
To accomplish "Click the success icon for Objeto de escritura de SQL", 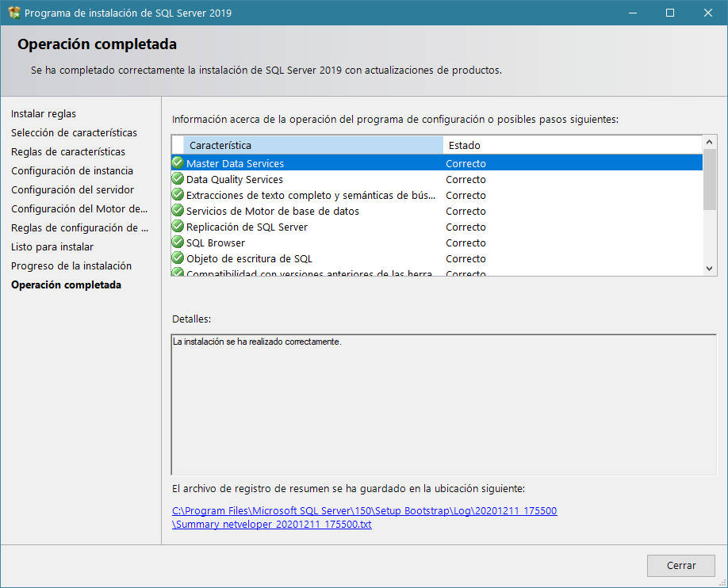I will point(176,258).
